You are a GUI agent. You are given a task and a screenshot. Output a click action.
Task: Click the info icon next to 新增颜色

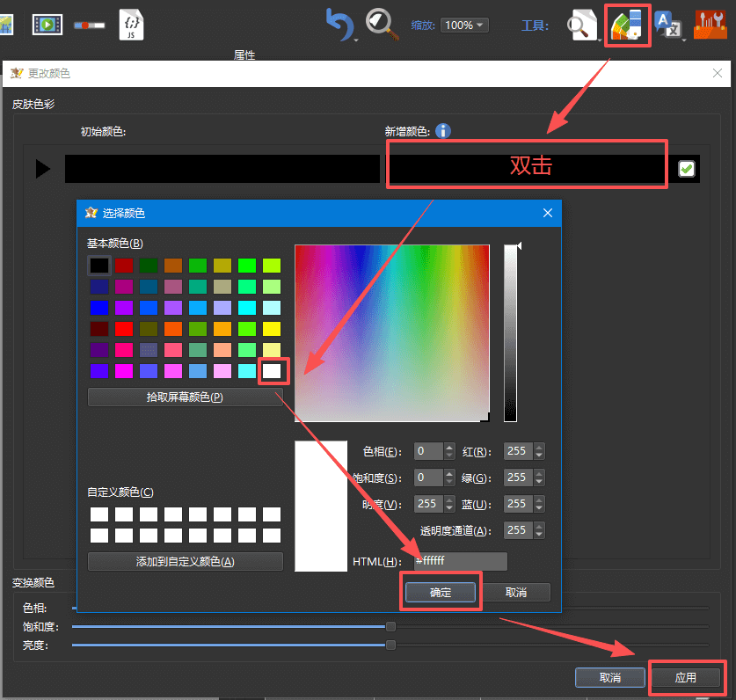click(443, 131)
